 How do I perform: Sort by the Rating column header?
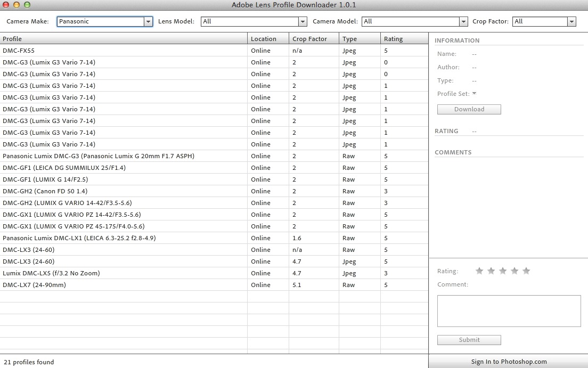pyautogui.click(x=404, y=39)
